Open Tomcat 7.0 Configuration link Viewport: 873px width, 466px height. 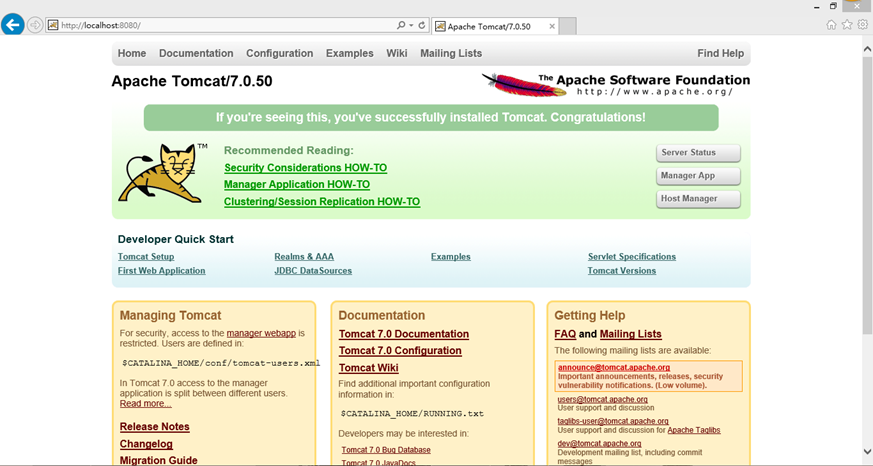[400, 351]
